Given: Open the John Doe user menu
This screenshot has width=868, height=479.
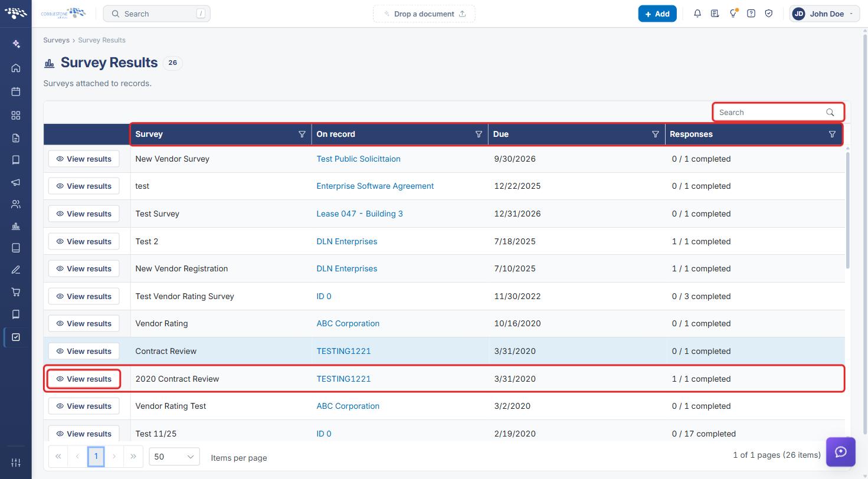Looking at the screenshot, I should coord(825,14).
